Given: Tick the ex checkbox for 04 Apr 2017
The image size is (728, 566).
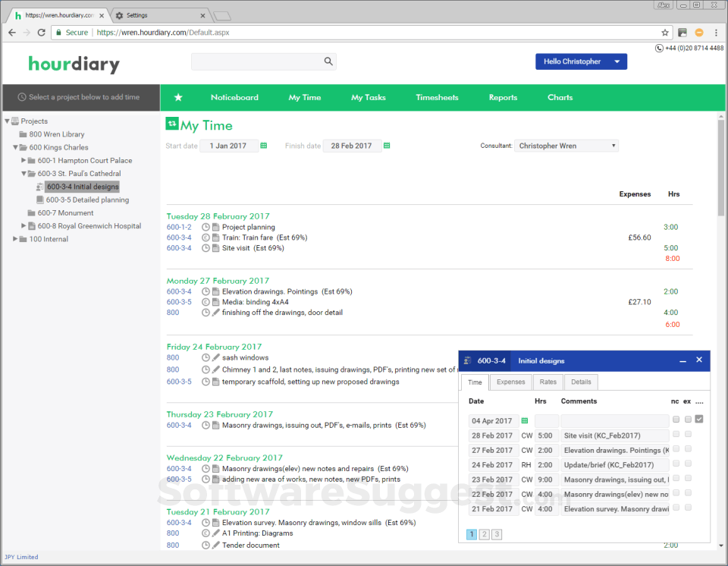Looking at the screenshot, I should 688,419.
